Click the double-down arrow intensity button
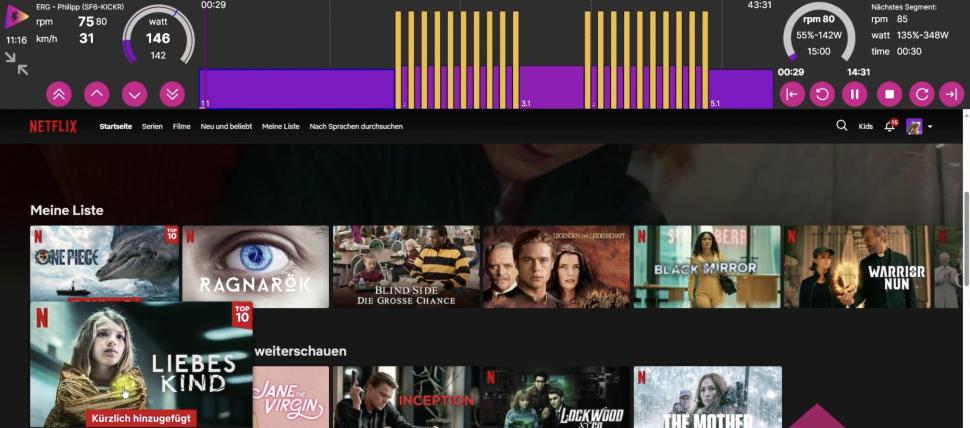This screenshot has height=428, width=970. point(172,94)
